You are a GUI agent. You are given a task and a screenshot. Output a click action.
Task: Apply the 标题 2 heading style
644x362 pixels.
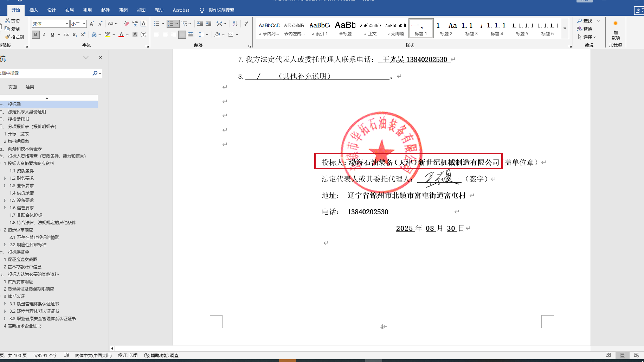[446, 28]
